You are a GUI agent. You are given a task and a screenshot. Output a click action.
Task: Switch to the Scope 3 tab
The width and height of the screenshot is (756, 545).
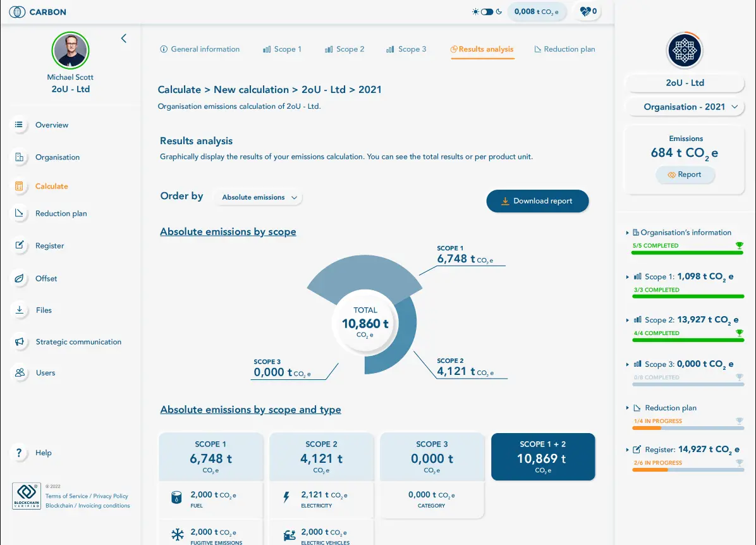click(406, 49)
